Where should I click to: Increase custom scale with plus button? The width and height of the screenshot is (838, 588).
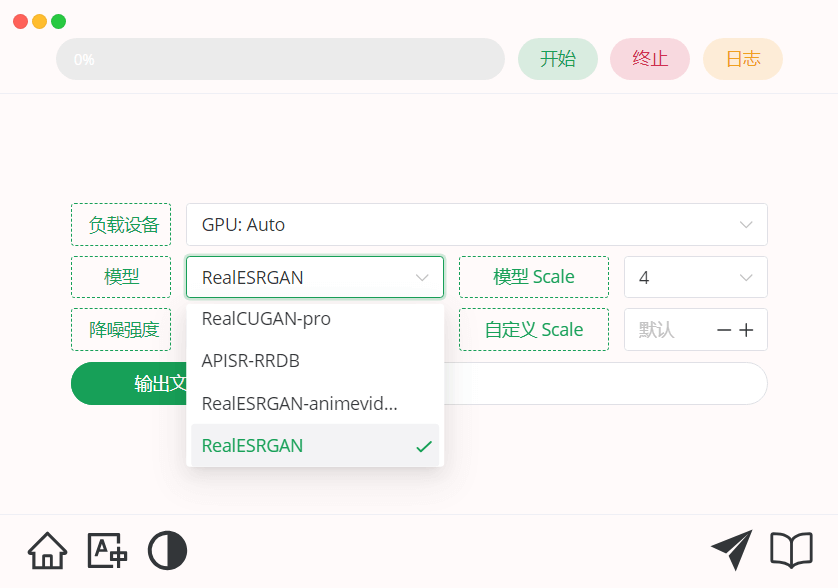coord(746,330)
